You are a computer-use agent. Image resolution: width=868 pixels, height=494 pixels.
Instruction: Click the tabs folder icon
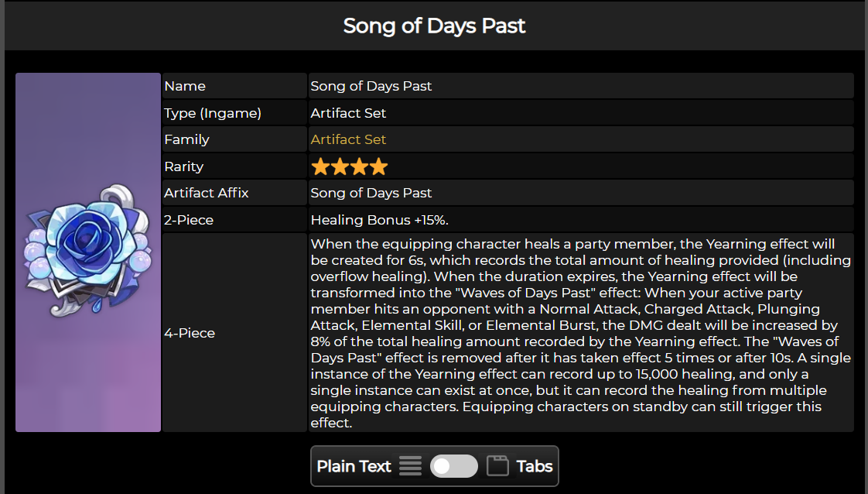(497, 466)
